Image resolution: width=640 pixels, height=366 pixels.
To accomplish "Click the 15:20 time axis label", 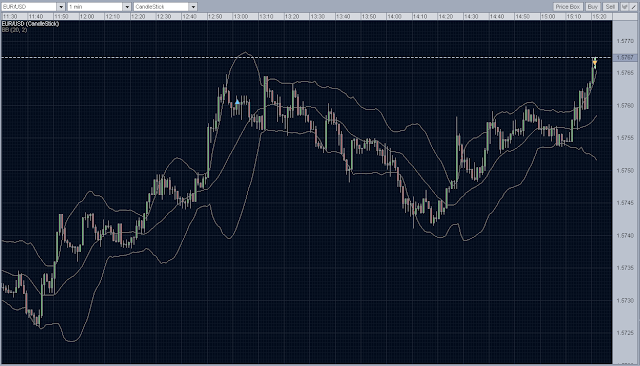I will (599, 16).
